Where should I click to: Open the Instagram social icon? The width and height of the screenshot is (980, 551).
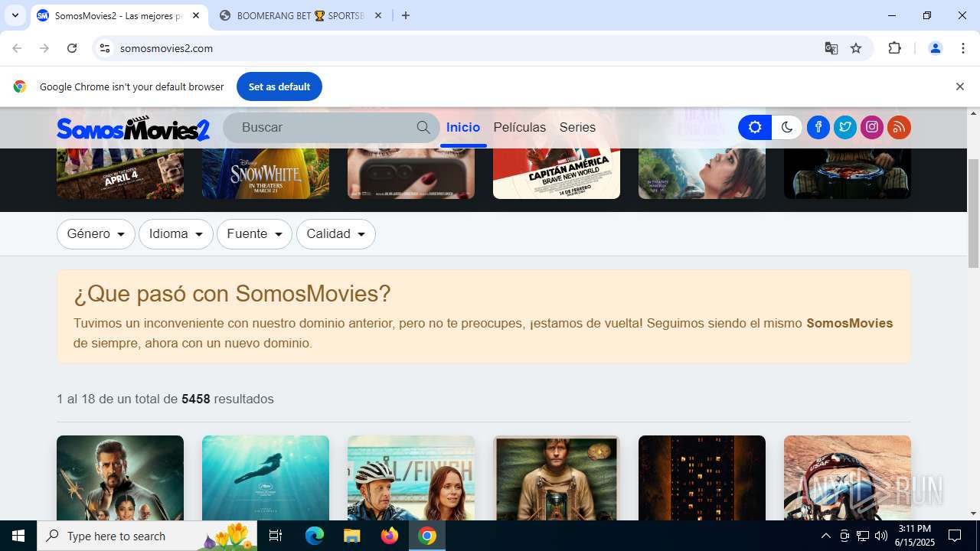click(872, 128)
